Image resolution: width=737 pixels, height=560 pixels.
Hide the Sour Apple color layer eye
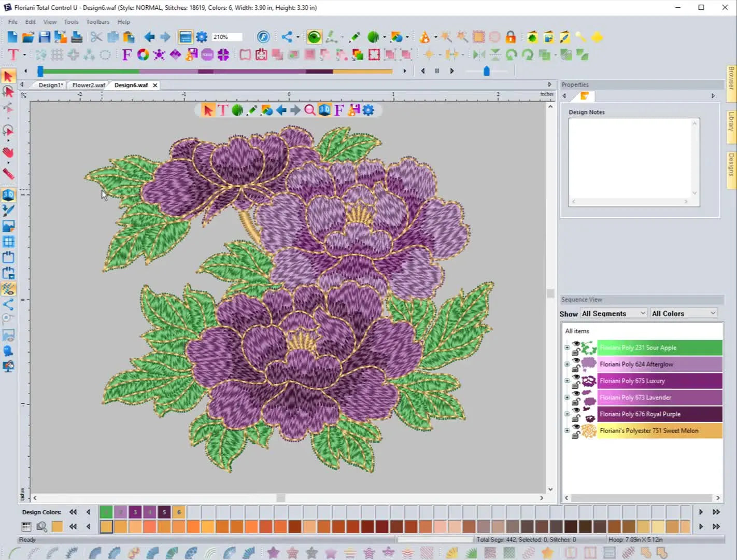(x=576, y=344)
